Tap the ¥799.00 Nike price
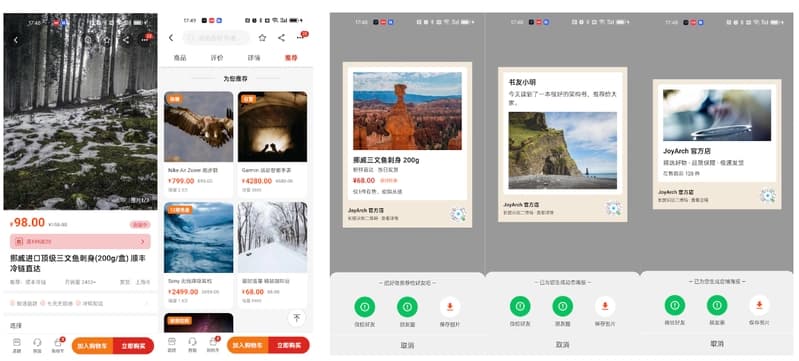The height and width of the screenshot is (361, 799). click(x=181, y=180)
